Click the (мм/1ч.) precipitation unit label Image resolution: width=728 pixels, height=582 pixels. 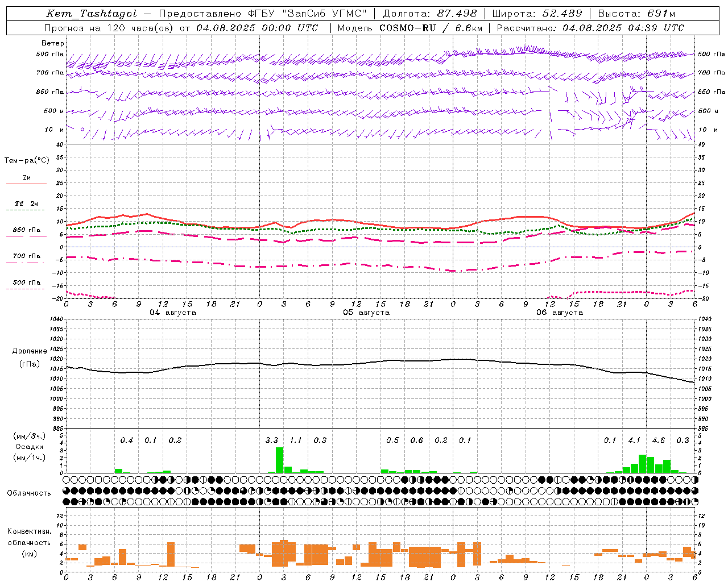[x=30, y=458]
